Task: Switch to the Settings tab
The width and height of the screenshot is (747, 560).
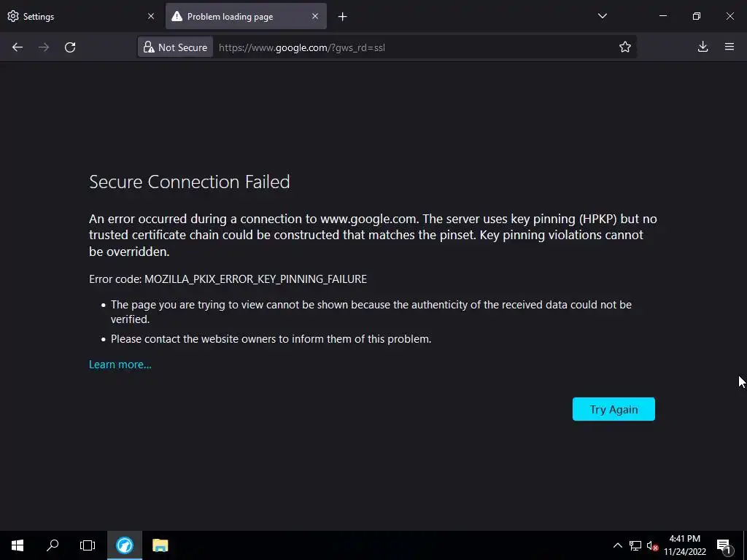Action: 73,17
